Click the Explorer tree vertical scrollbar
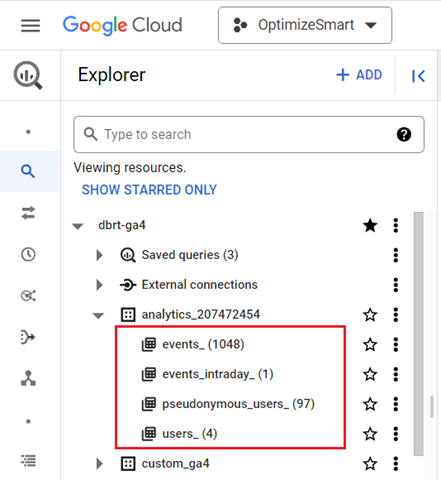The width and height of the screenshot is (441, 480). [x=419, y=333]
